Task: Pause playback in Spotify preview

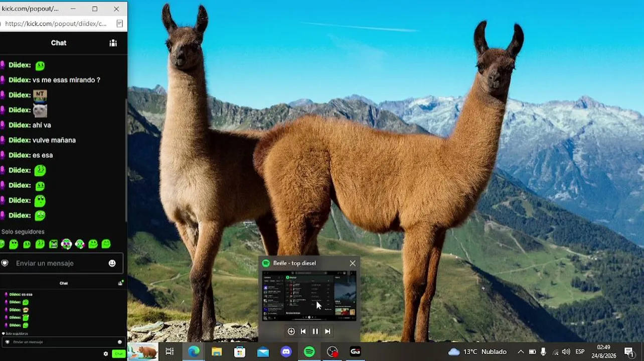Action: coord(315,331)
